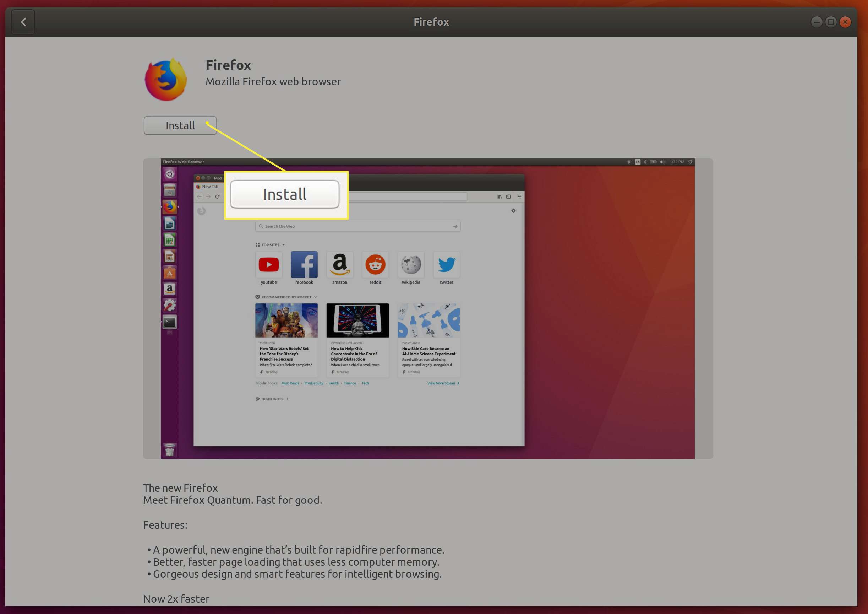868x614 pixels.
Task: Click the Install button to install Firefox
Action: [180, 125]
